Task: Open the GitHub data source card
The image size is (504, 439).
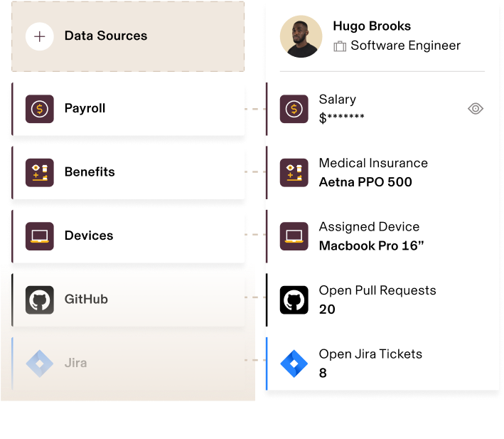Action: pos(128,300)
